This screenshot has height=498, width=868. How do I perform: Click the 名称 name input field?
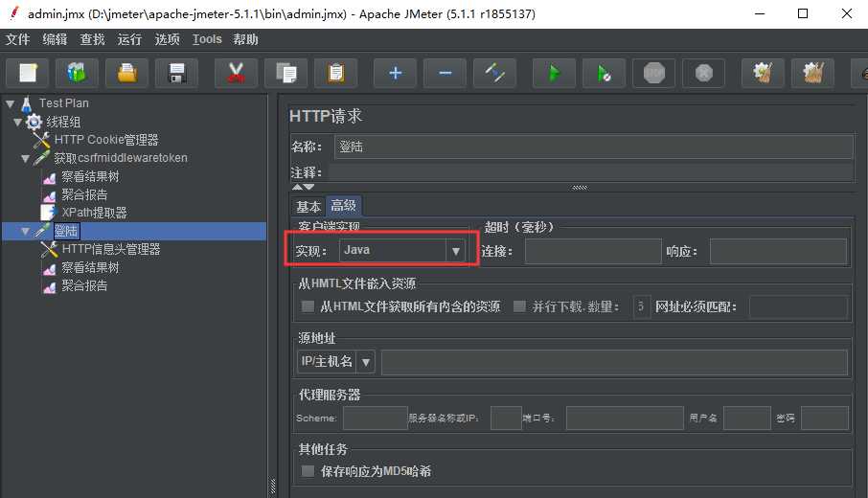[x=593, y=147]
